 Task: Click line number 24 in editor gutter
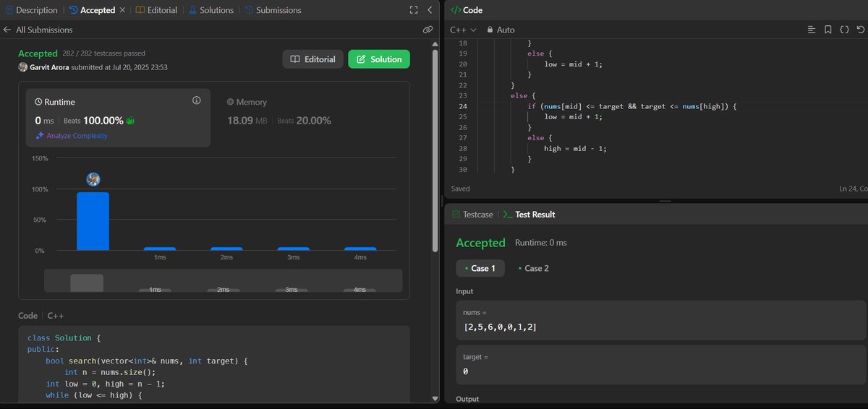(x=462, y=106)
